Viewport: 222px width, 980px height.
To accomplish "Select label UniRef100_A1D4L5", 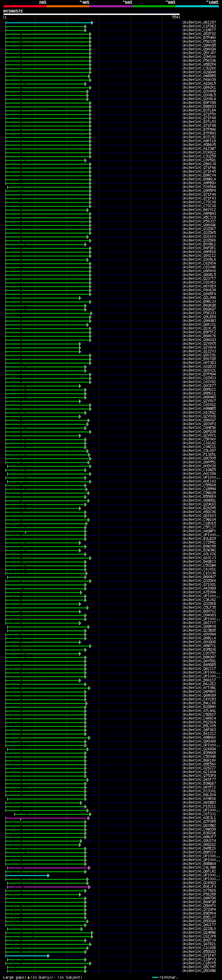I will (199, 84).
